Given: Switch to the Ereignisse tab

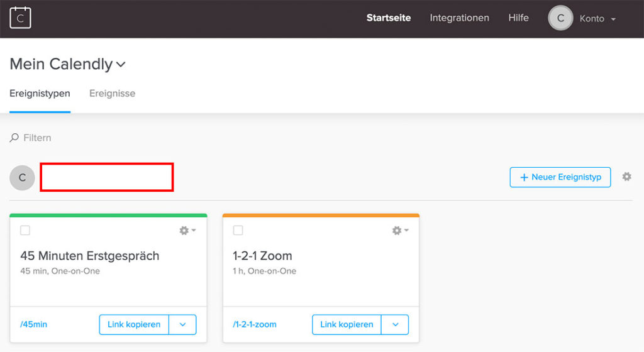Looking at the screenshot, I should tap(112, 94).
